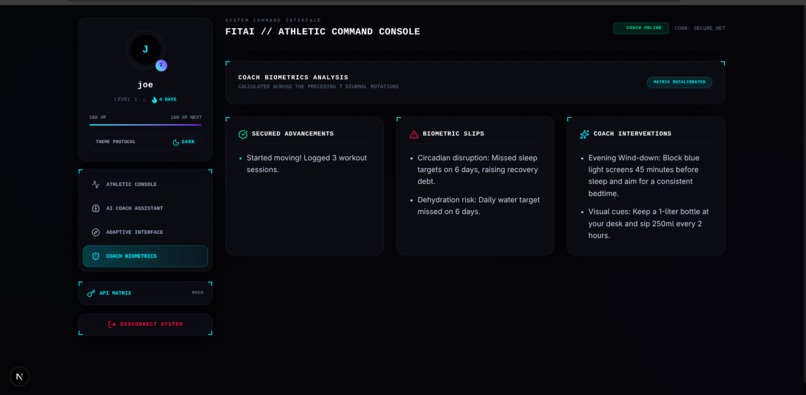Click the 100 XP NEXT label
The height and width of the screenshot is (395, 806).
pyautogui.click(x=186, y=117)
